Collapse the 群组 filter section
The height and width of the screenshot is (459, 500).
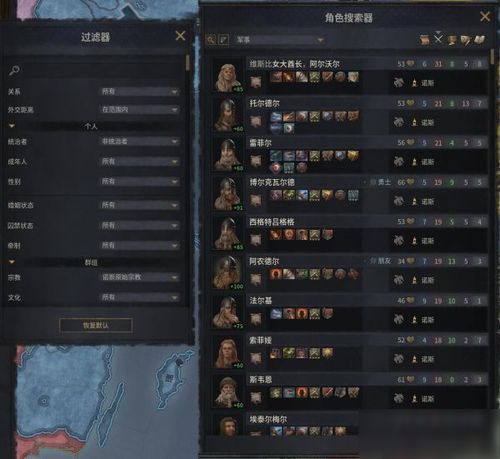(x=12, y=262)
